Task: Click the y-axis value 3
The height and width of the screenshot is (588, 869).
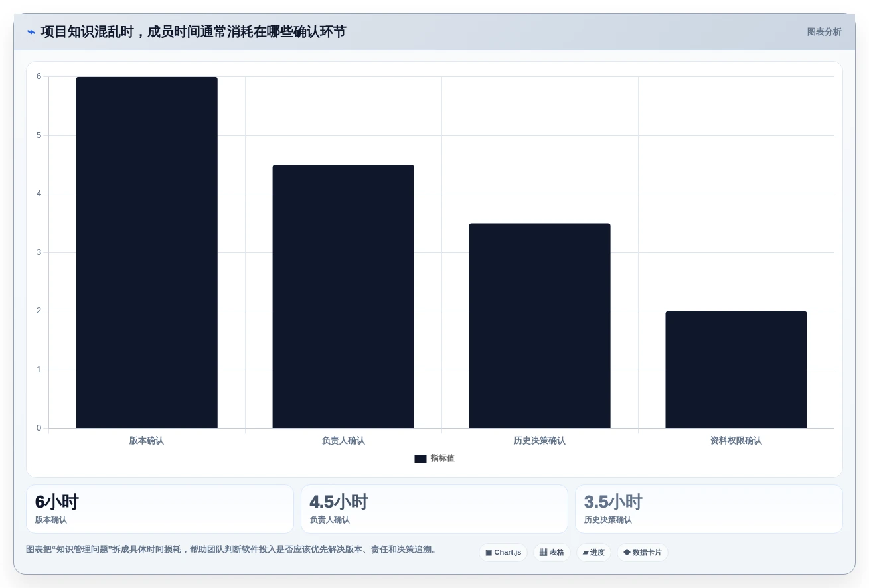Action: point(39,252)
